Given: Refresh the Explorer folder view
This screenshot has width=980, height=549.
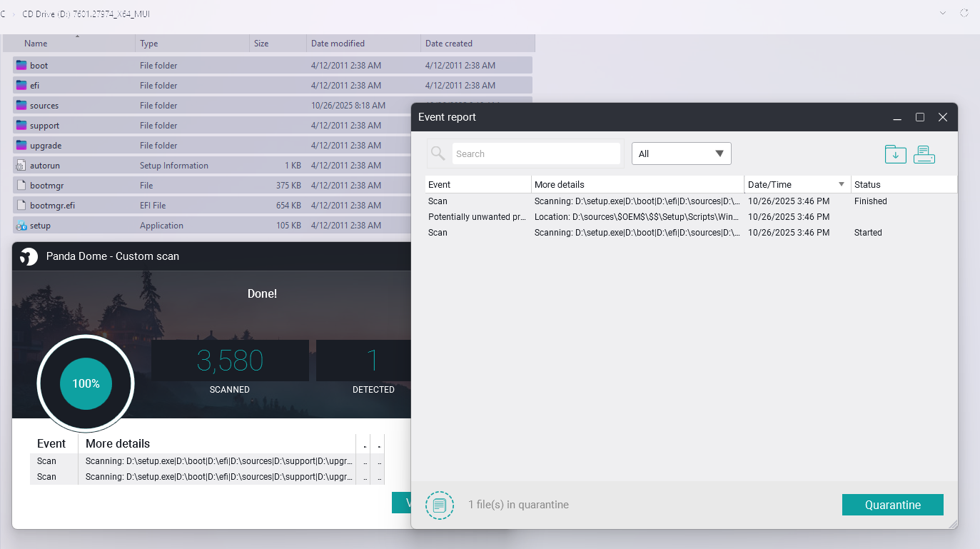Looking at the screenshot, I should 965,13.
